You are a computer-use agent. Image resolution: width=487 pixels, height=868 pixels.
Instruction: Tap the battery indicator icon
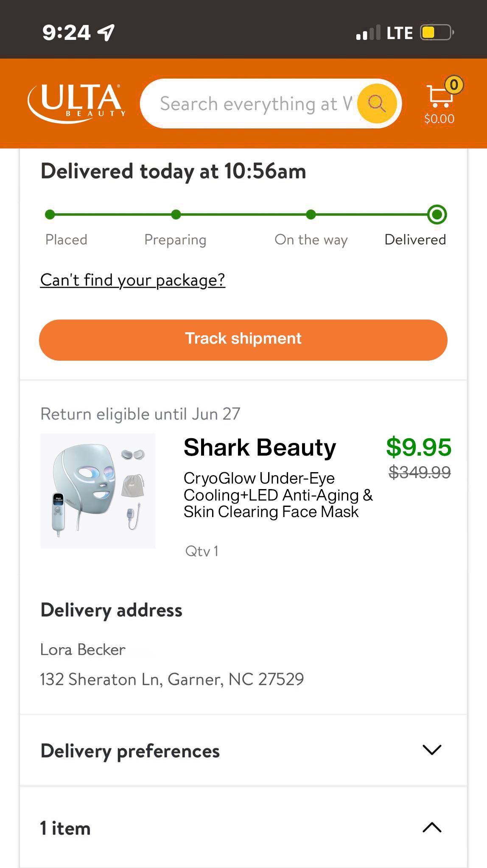[437, 33]
